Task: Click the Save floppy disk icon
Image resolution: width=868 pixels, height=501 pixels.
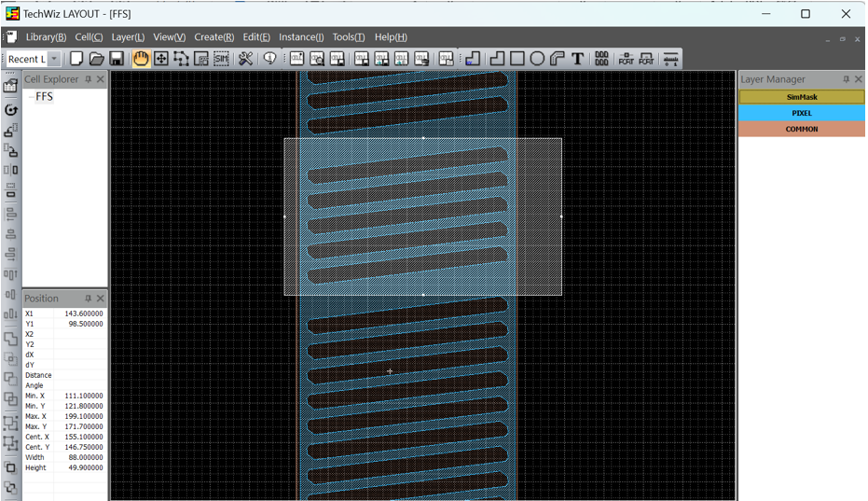Action: (117, 59)
